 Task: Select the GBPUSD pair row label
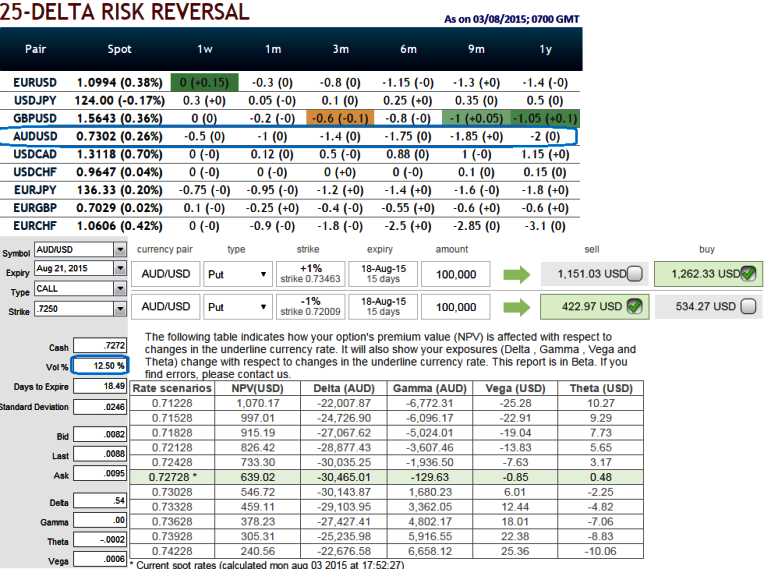click(x=35, y=118)
